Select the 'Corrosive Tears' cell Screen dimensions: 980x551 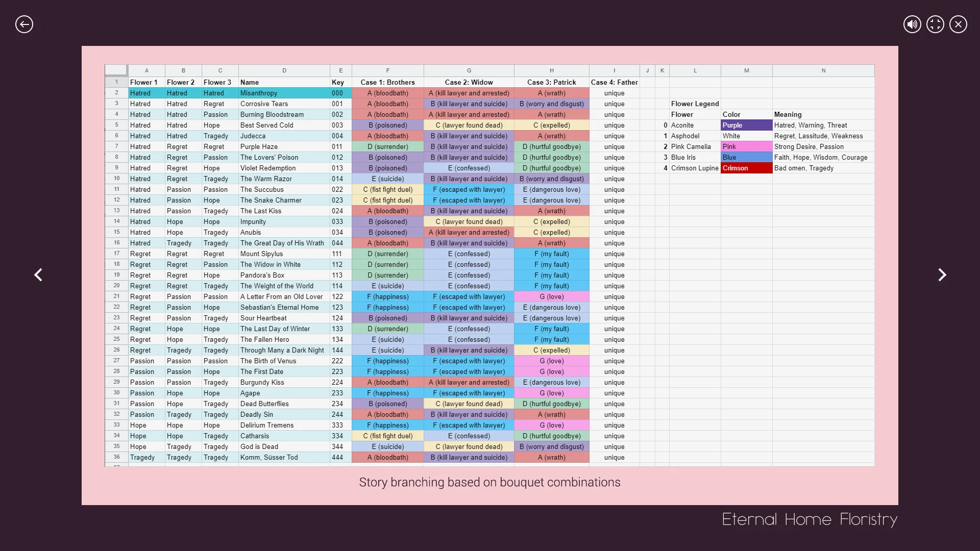click(x=284, y=104)
